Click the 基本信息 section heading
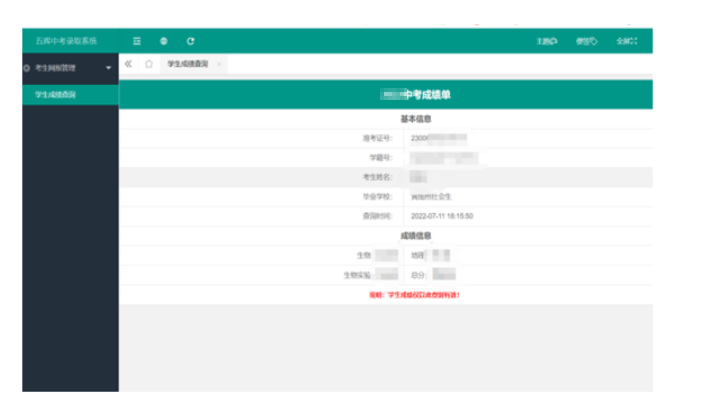 pyautogui.click(x=416, y=119)
